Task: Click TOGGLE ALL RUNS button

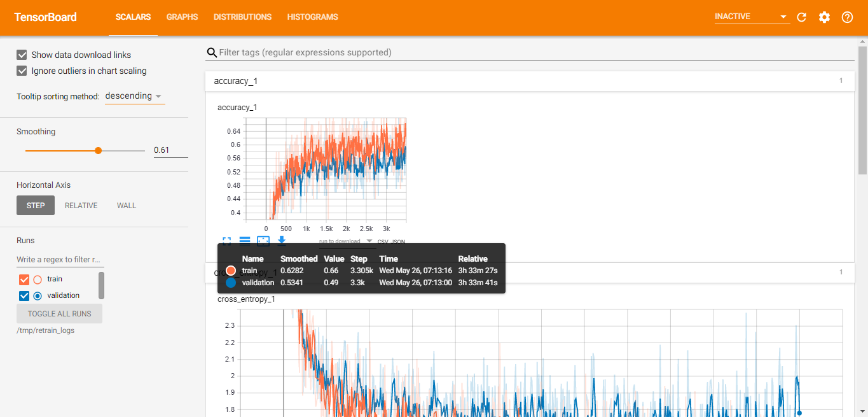Action: coord(59,314)
